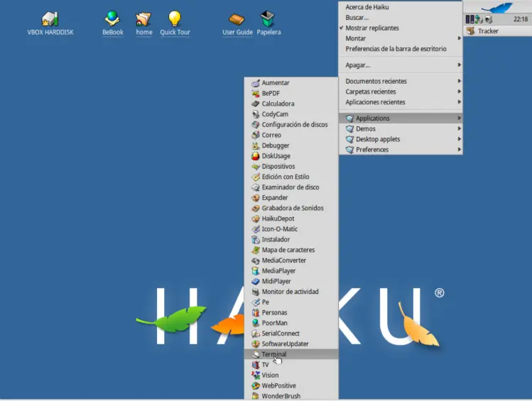The width and height of the screenshot is (532, 401).
Task: Expand the Demos folder menu
Action: click(x=401, y=128)
